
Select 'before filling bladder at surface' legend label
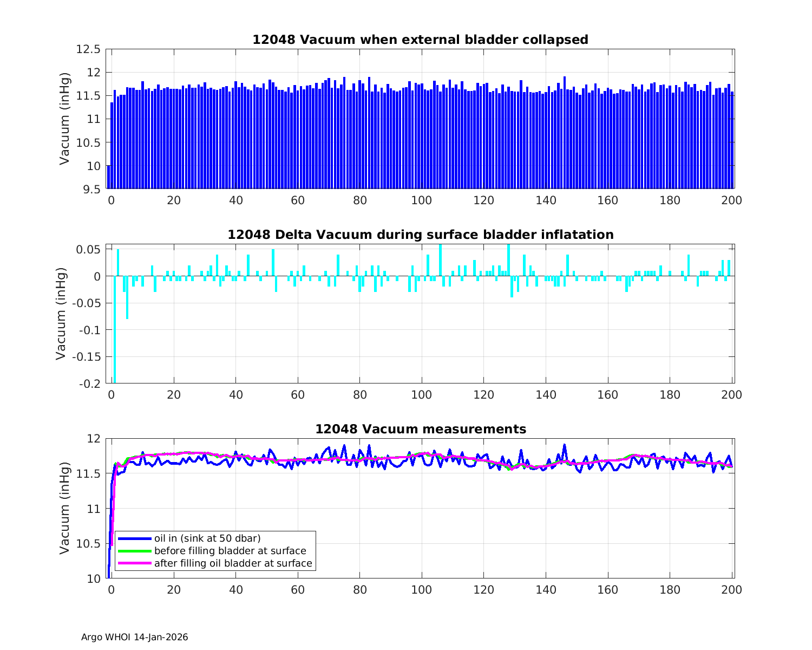[x=230, y=551]
